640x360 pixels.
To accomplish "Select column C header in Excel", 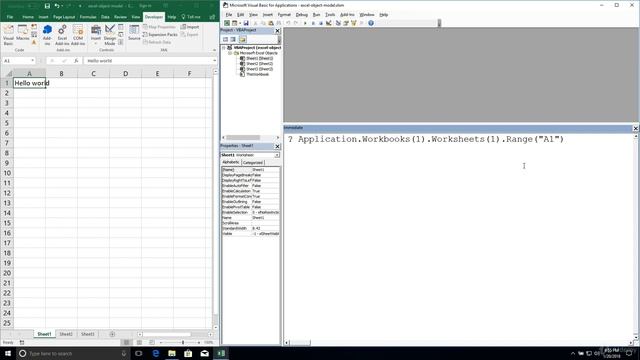I will tap(93, 73).
